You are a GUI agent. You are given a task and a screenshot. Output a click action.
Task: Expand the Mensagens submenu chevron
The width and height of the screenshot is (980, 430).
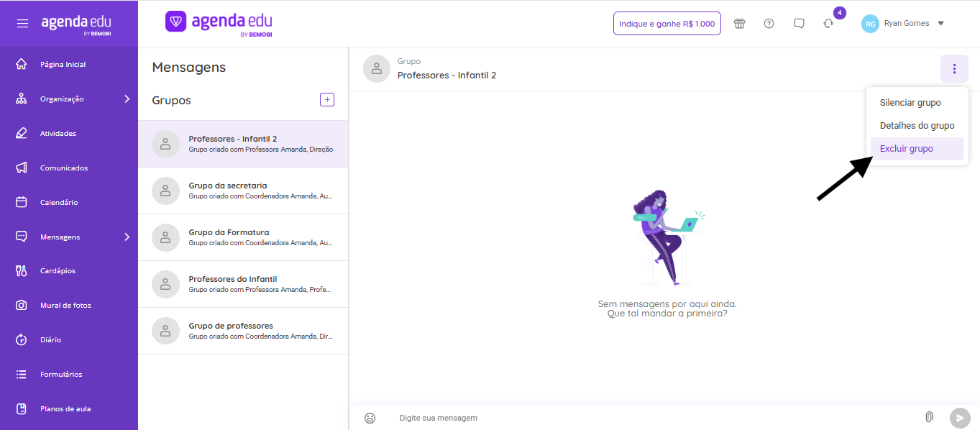point(127,237)
